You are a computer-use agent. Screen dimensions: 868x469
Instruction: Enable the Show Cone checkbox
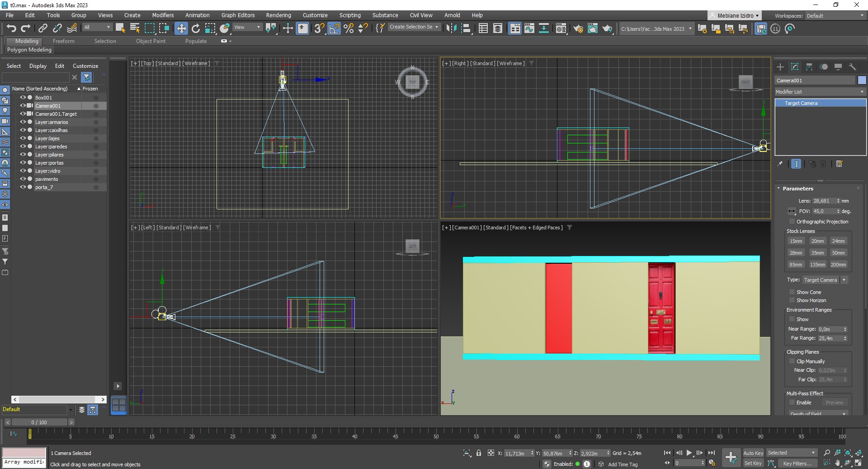(792, 292)
